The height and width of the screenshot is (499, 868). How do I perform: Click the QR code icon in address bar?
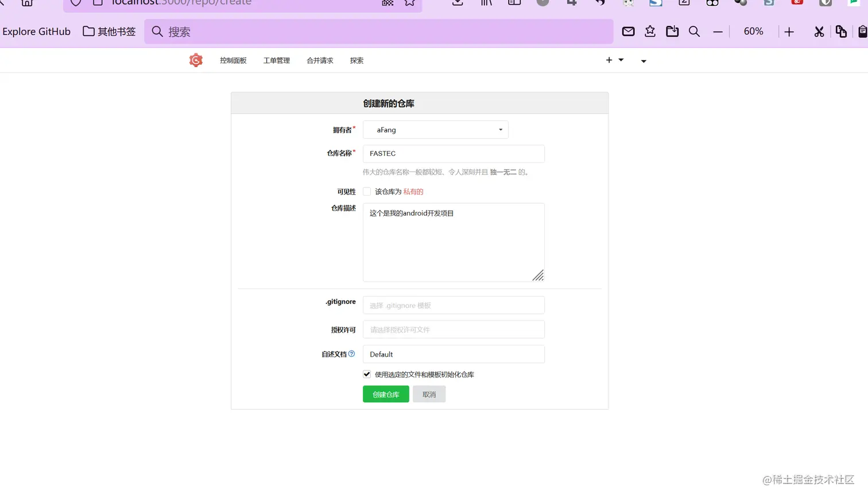(387, 3)
